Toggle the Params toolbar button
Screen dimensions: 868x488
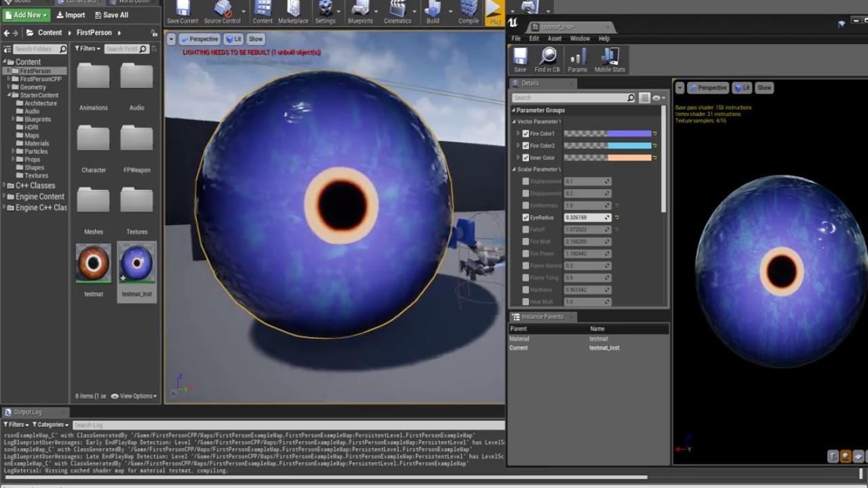pos(578,60)
